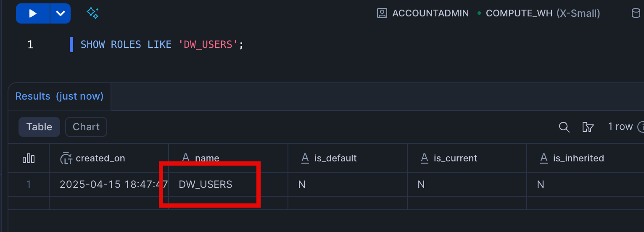Select the Results (just now) tab
Viewport: 644px width, 232px height.
click(59, 96)
